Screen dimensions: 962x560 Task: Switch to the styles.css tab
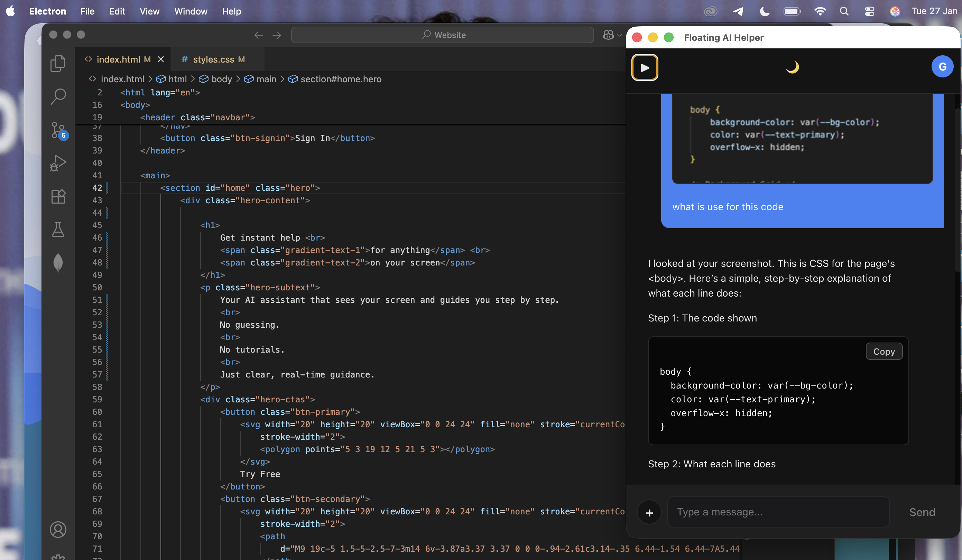[x=213, y=59]
